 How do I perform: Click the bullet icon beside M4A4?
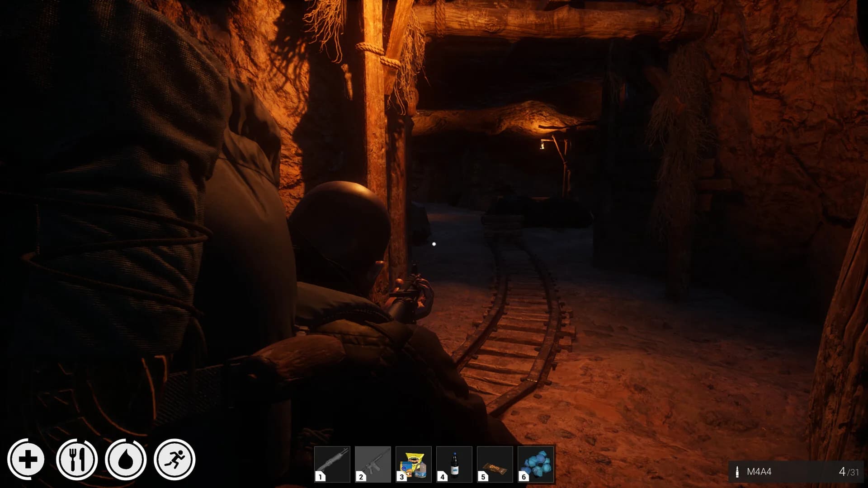pos(737,472)
